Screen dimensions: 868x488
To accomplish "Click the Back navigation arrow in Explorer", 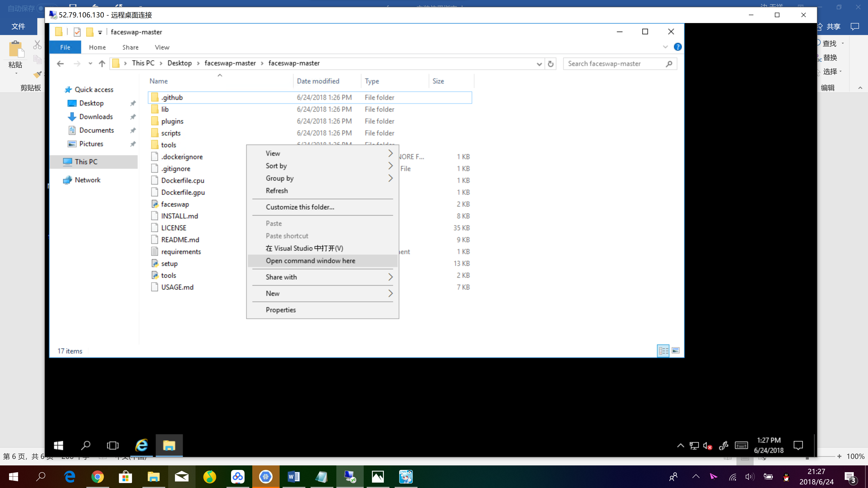I will point(60,64).
